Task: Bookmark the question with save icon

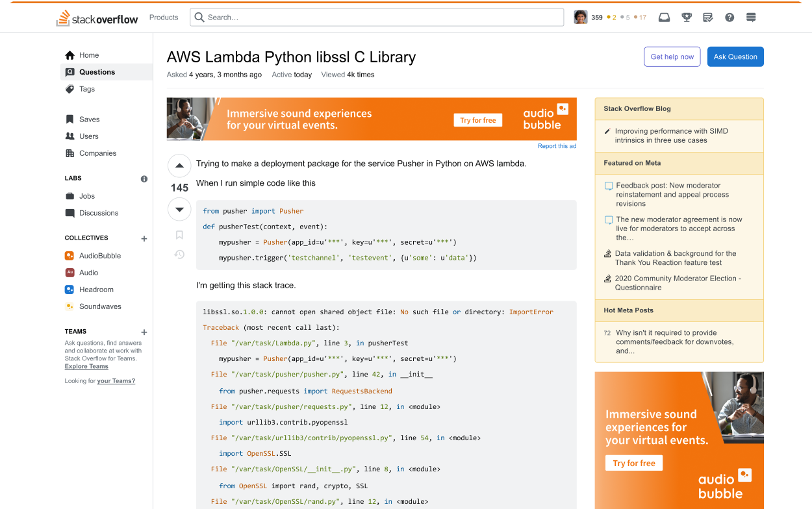Action: pyautogui.click(x=179, y=235)
